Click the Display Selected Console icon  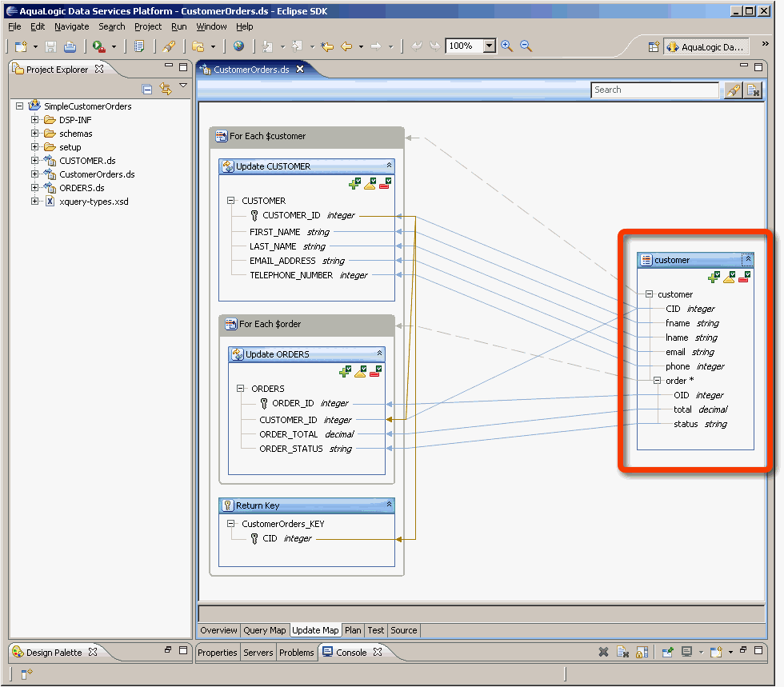(686, 652)
